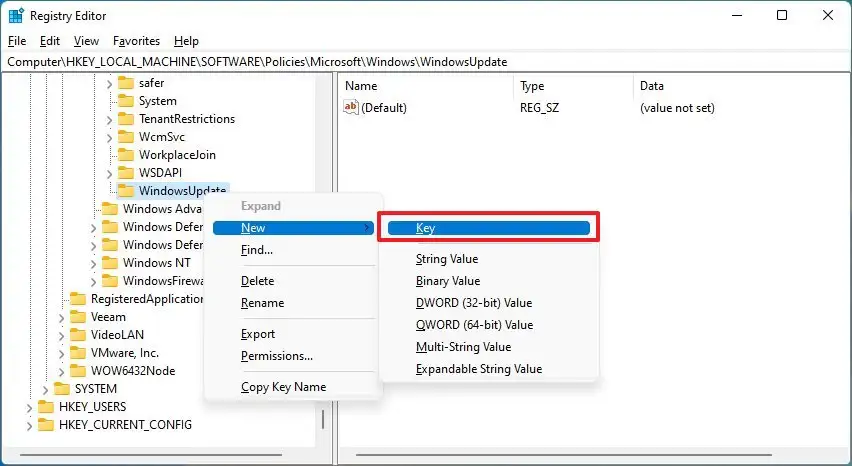Click the HKEY_USERS folder icon
852x466 pixels.
pyautogui.click(x=46, y=407)
